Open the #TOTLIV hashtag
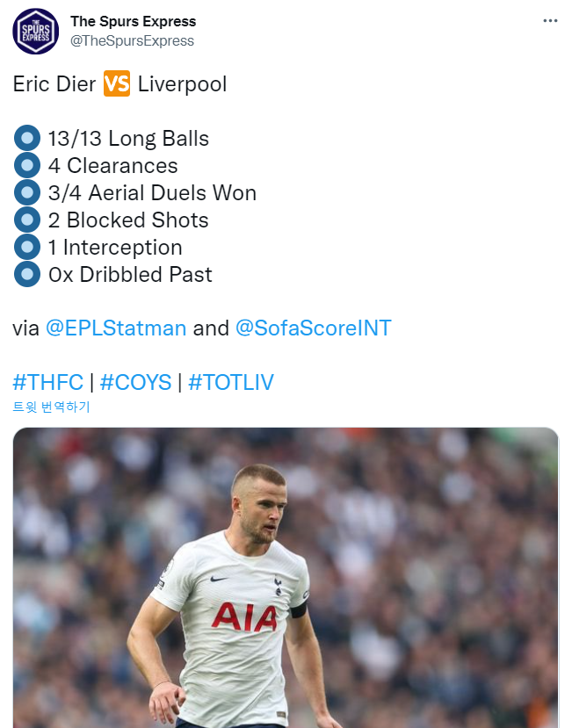This screenshot has height=728, width=572. (x=231, y=382)
